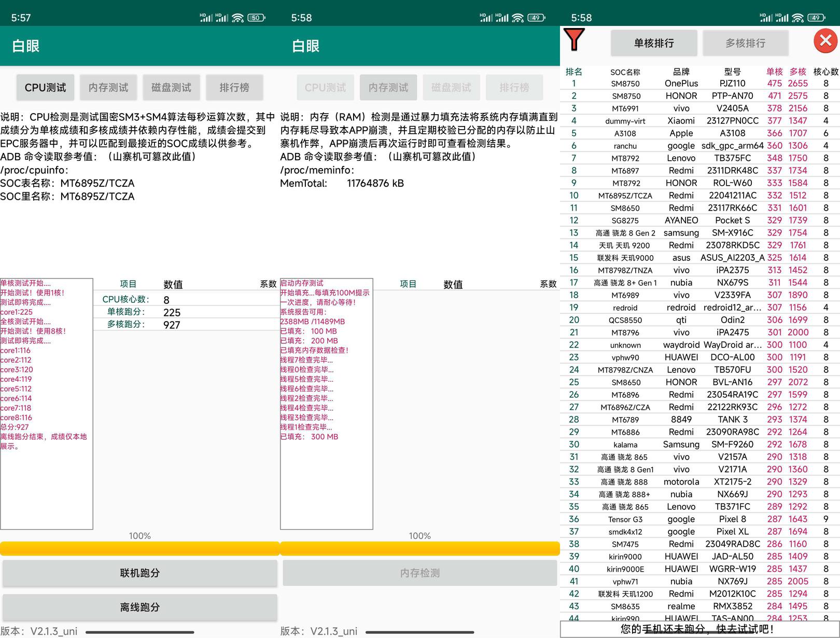This screenshot has width=840, height=638.
Task: Select greyed CPU测试 tab in middle screen
Action: [x=326, y=88]
